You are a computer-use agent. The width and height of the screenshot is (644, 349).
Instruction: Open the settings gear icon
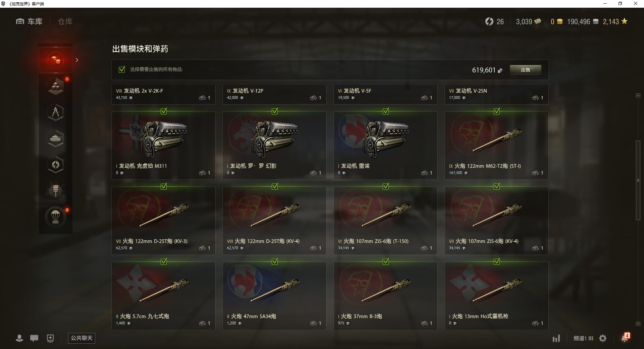coord(603,338)
